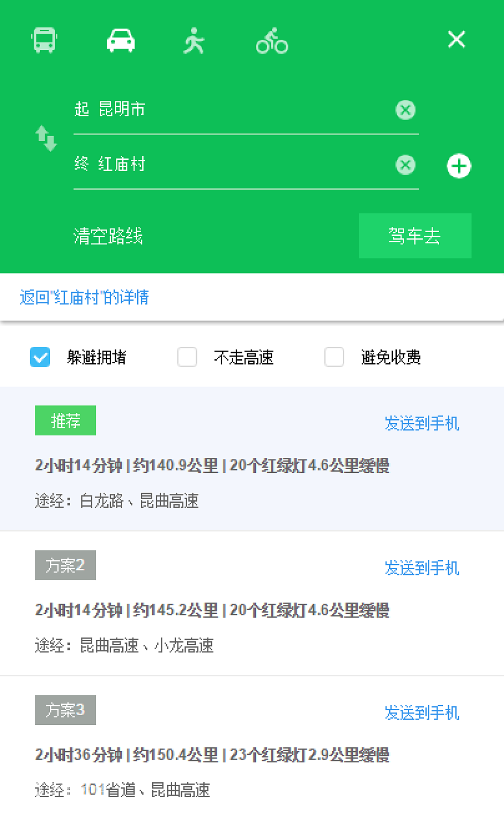Image resolution: width=504 pixels, height=816 pixels.
Task: Select the 方案2 route badge
Action: click(65, 565)
